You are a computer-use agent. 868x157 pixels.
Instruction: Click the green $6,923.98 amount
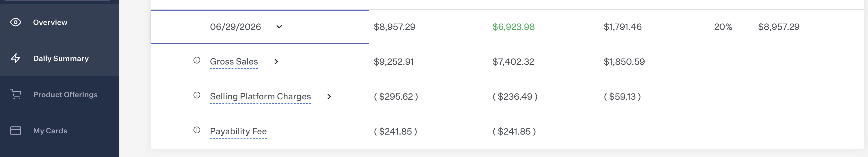(514, 27)
